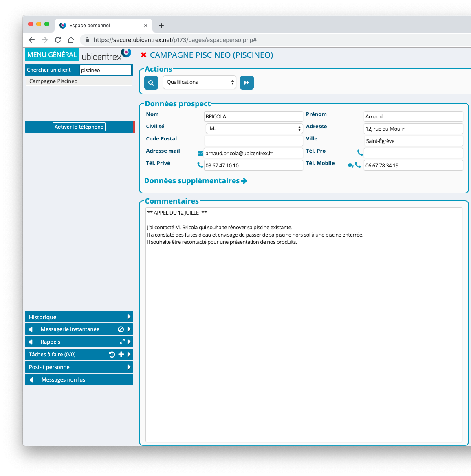Close campaign with the red X icon

[x=144, y=55]
